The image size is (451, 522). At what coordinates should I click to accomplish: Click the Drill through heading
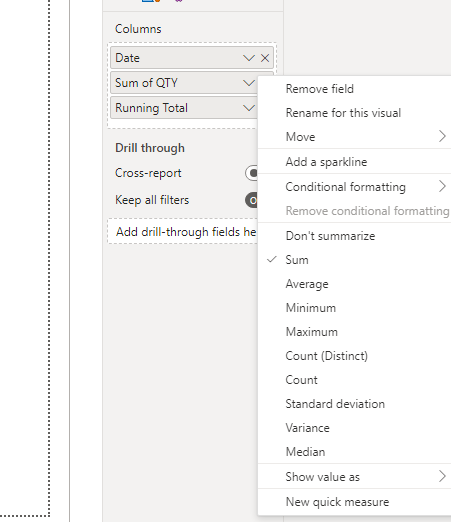click(150, 148)
